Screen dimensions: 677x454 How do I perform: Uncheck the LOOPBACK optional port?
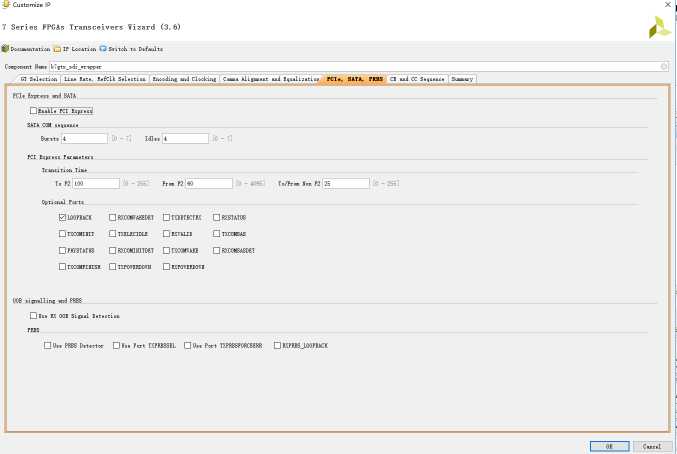(62, 217)
